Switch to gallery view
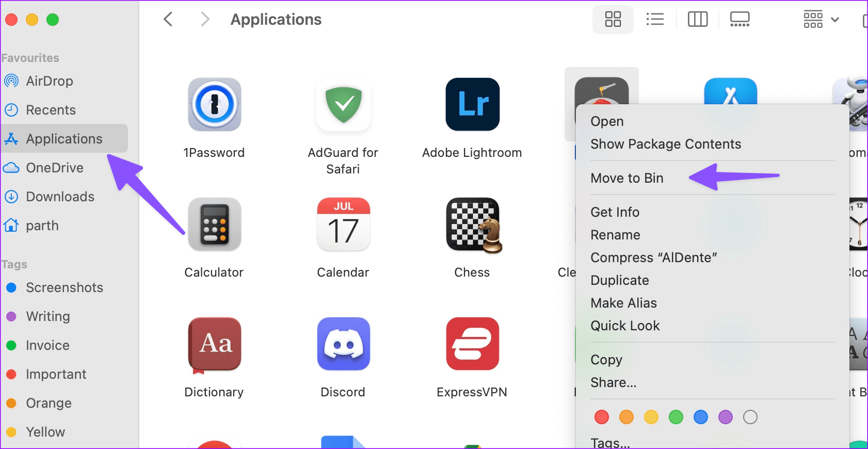Screen dimensions: 868x449 (x=740, y=20)
